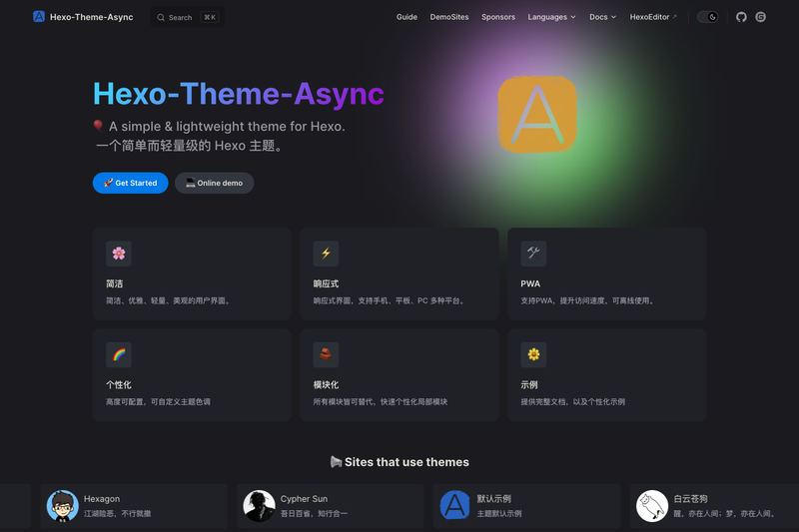Click the Cypher Sun site name

(304, 499)
